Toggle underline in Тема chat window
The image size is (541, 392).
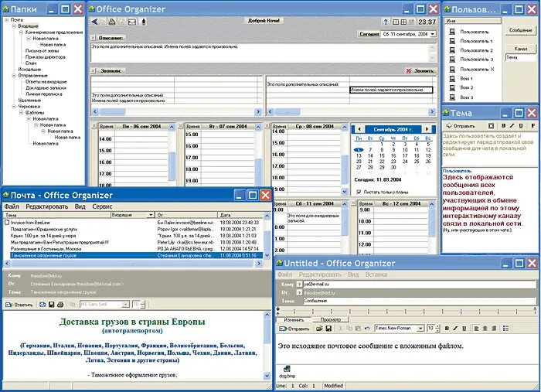tap(521, 126)
